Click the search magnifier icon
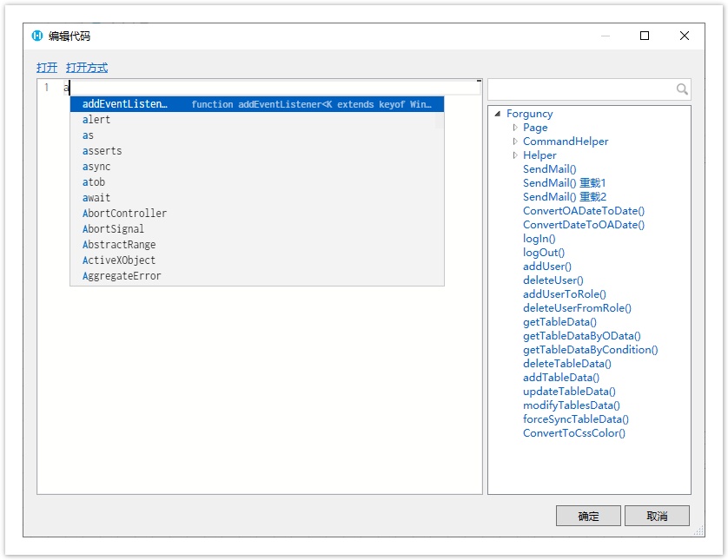This screenshot has height=560, width=728. click(682, 89)
